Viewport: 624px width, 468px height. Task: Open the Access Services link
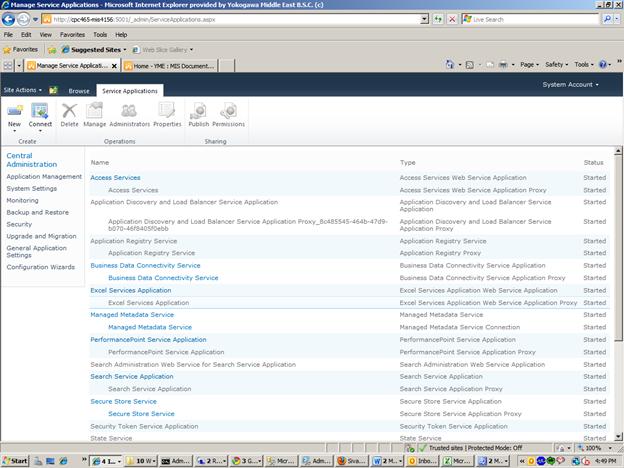(x=115, y=177)
